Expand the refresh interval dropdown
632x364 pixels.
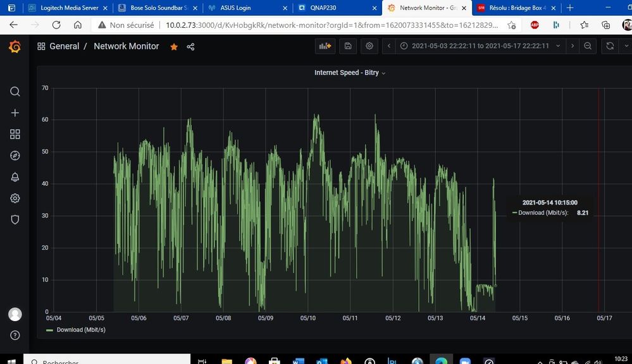623,46
